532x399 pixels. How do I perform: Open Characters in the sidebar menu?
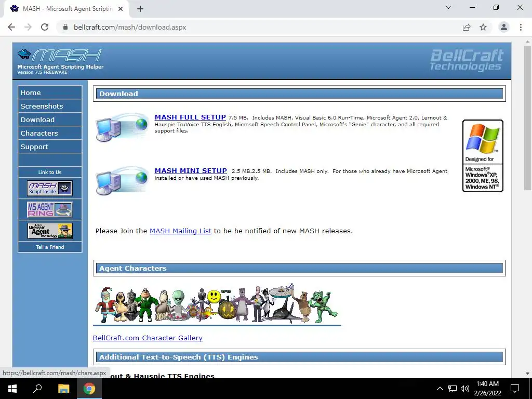[x=50, y=133]
